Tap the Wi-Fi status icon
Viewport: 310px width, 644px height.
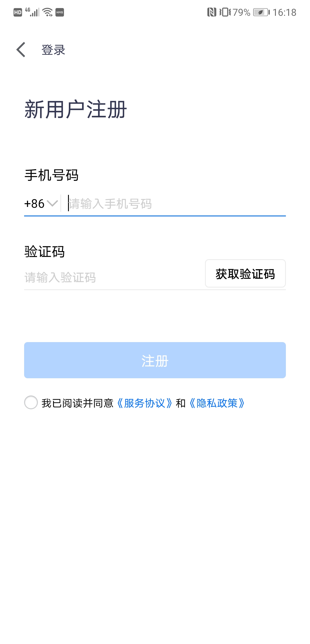[x=47, y=12]
